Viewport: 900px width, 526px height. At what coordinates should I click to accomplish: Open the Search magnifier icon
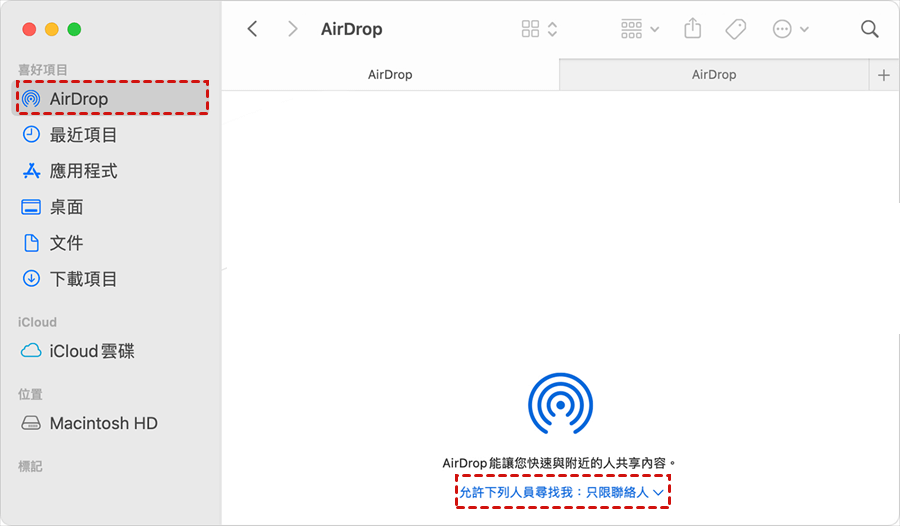click(x=869, y=29)
